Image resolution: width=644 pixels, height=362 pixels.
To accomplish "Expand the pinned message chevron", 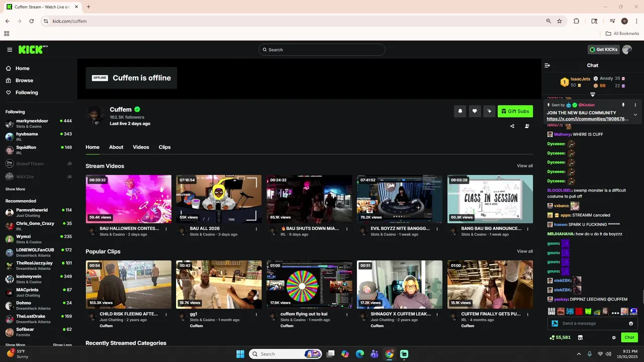I will point(635,115).
